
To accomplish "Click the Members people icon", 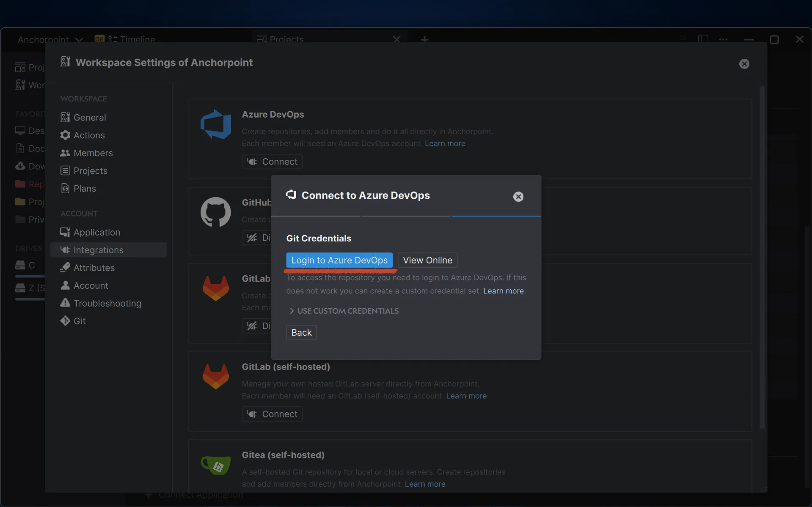I will point(65,153).
